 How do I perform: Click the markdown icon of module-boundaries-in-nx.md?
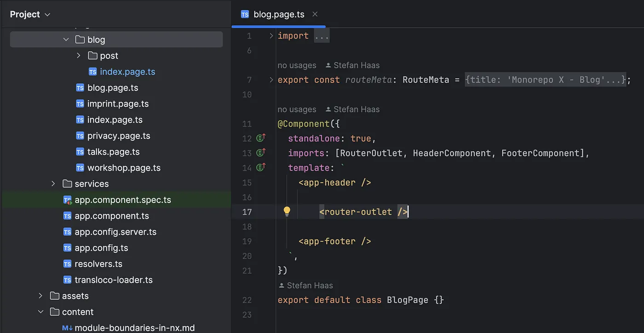coord(67,328)
